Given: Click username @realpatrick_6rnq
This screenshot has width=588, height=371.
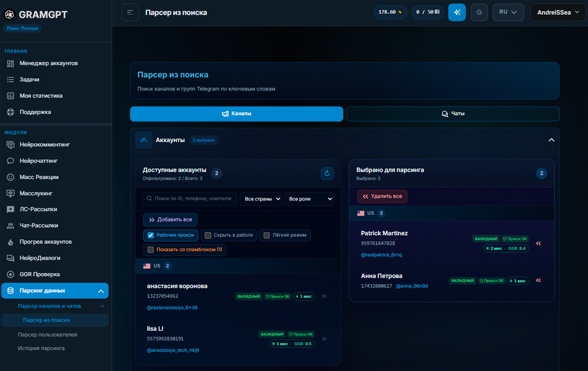Looking at the screenshot, I should [x=381, y=255].
